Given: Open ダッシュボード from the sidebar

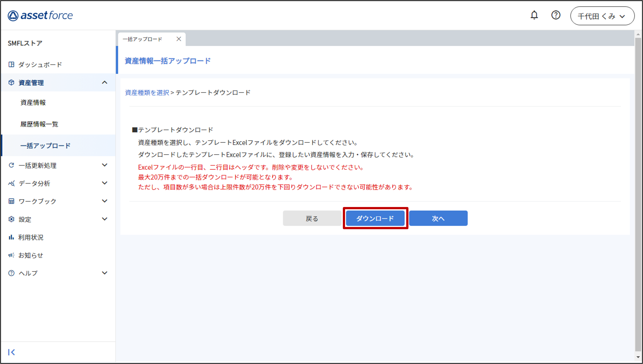Looking at the screenshot, I should click(x=40, y=65).
